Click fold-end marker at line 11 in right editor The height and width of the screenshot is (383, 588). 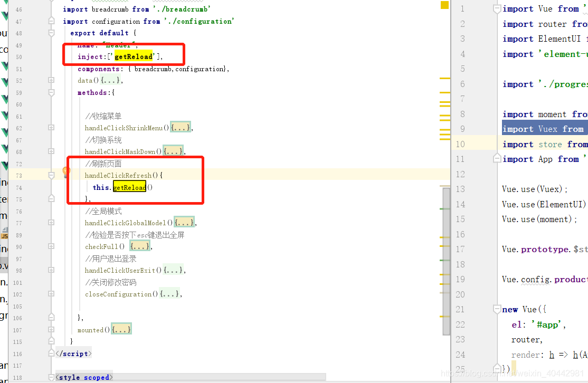tap(497, 158)
